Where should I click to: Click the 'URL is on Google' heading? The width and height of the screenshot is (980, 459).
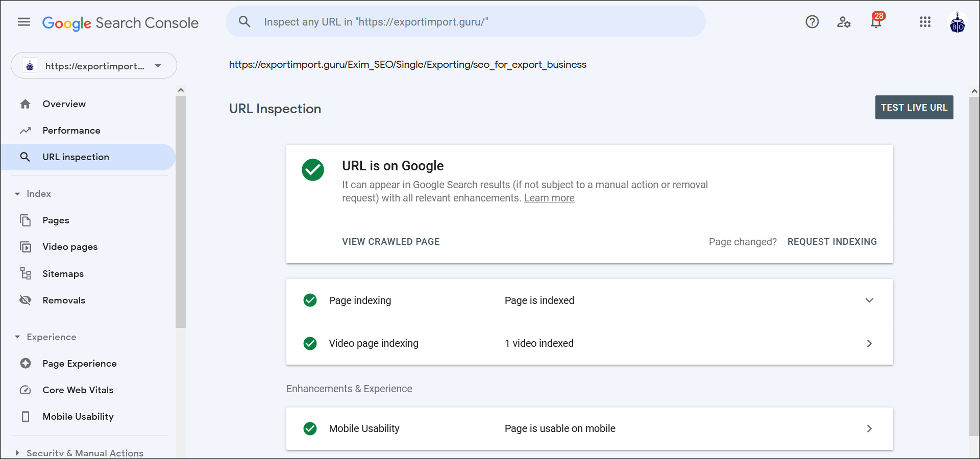point(393,166)
